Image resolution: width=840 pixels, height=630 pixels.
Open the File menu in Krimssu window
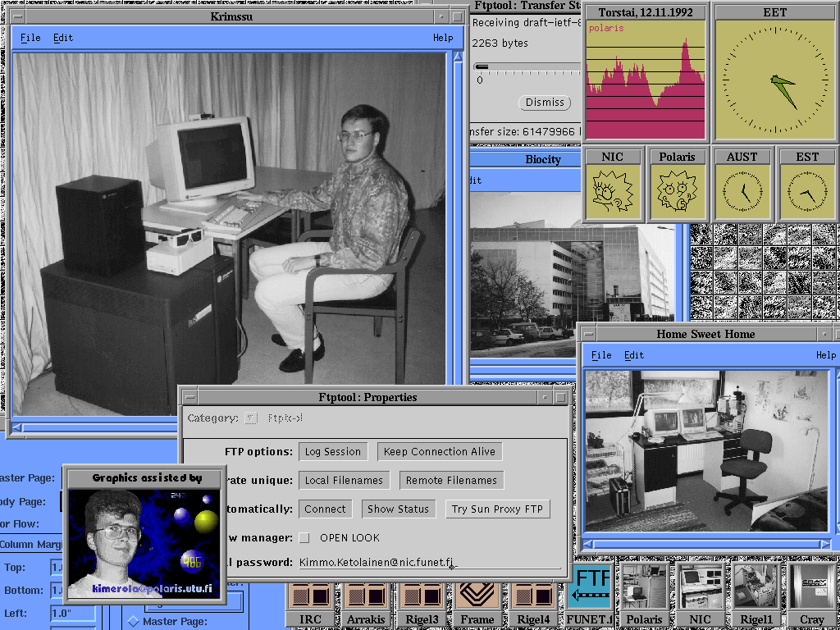(30, 38)
